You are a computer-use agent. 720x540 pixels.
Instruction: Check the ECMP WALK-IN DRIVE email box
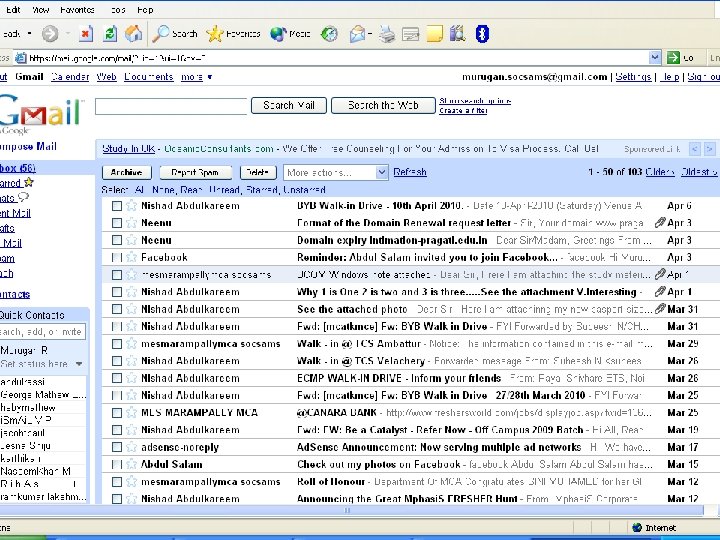click(117, 378)
